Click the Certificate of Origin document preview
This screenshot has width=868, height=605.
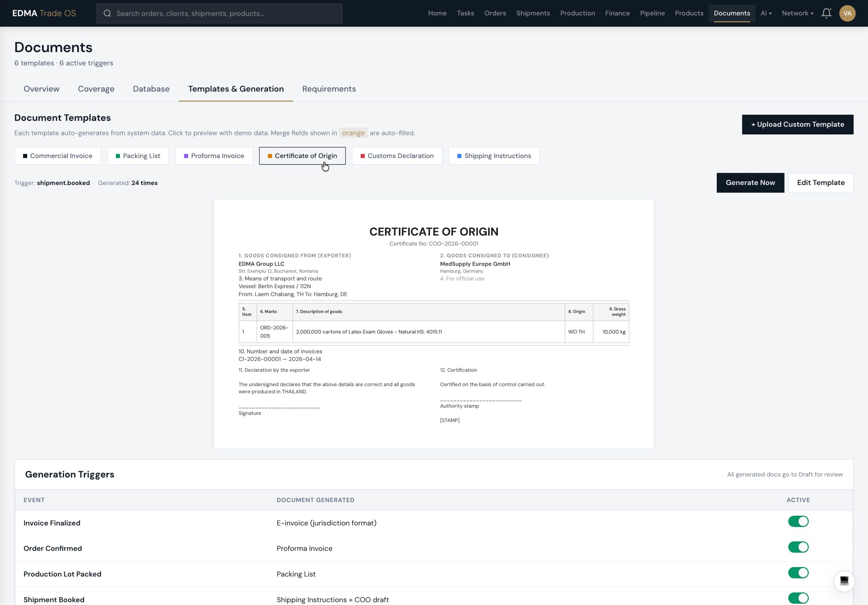434,324
